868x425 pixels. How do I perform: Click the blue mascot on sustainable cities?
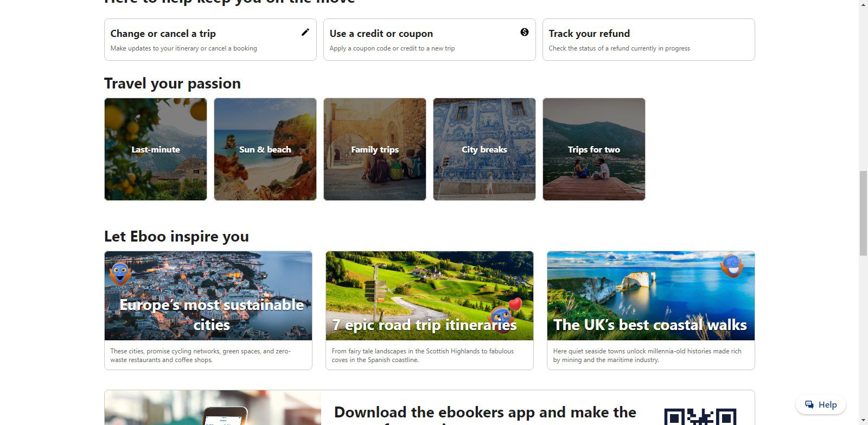pos(120,273)
